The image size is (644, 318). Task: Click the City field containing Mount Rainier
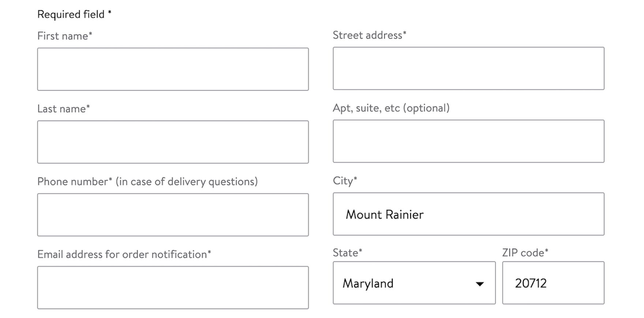click(468, 214)
